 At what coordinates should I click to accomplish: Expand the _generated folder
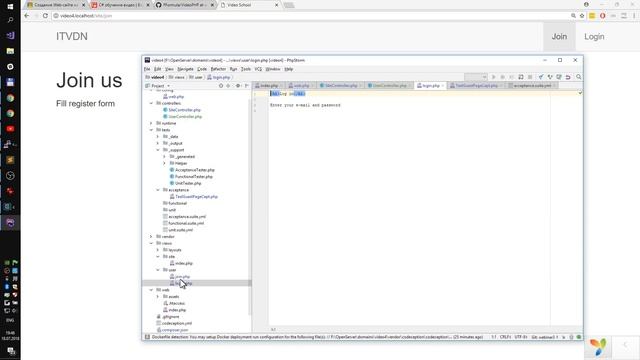[x=164, y=157]
